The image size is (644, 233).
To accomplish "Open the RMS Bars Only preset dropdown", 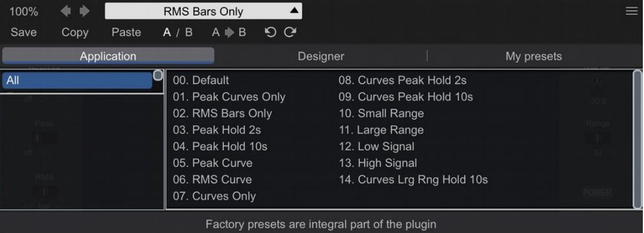I will (203, 11).
